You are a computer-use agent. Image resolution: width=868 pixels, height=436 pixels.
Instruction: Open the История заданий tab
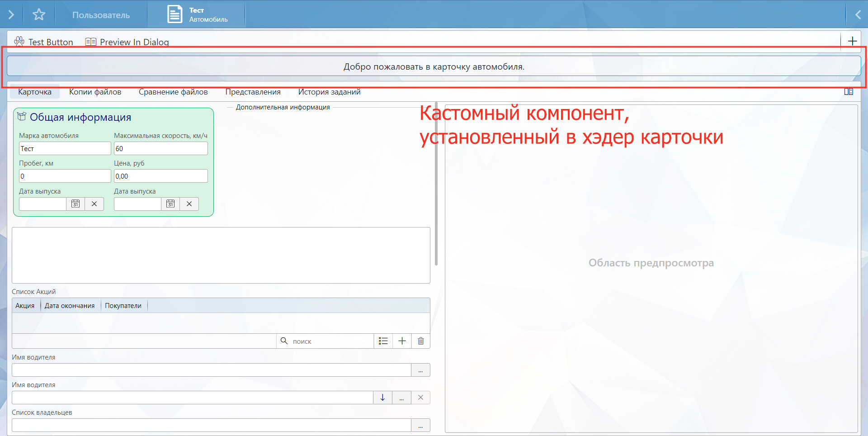coord(329,92)
